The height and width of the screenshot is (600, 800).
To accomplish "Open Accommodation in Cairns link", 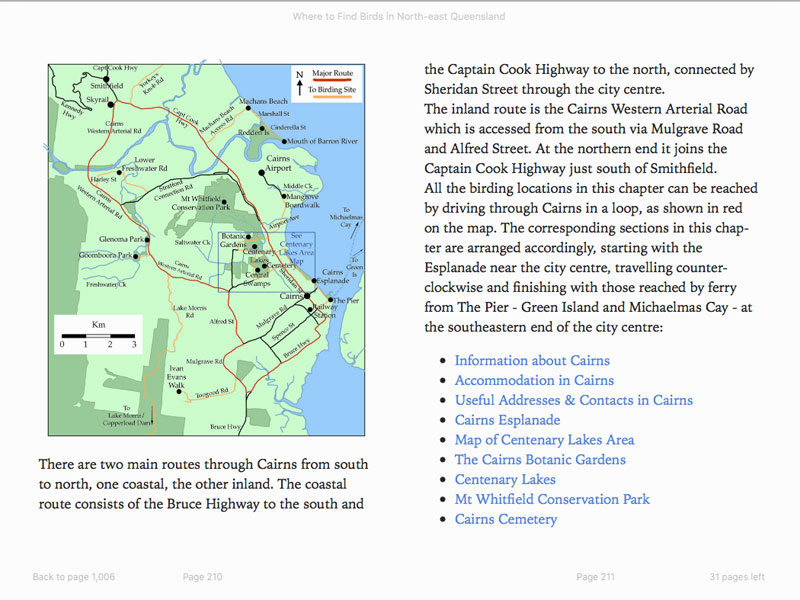I will [534, 381].
